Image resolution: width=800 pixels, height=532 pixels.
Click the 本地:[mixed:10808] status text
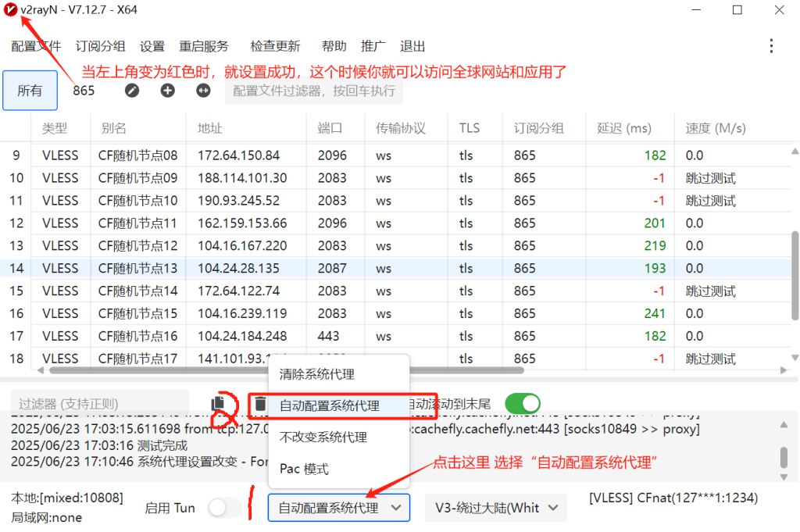(67, 498)
